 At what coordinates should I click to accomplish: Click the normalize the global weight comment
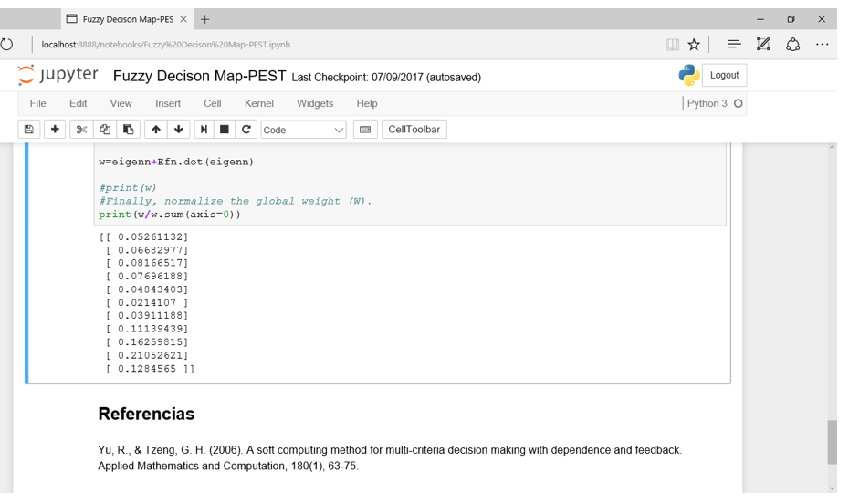pyautogui.click(x=236, y=201)
